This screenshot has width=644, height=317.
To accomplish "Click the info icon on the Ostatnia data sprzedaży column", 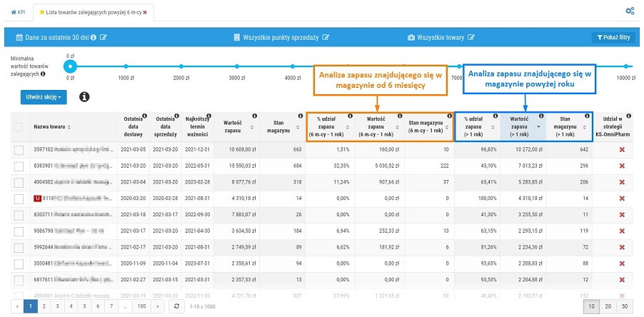I will click(x=176, y=116).
